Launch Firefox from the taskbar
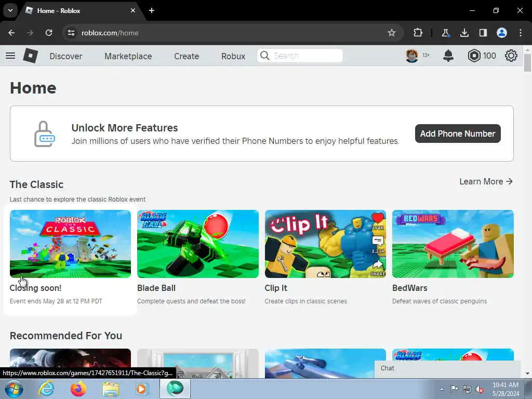The width and height of the screenshot is (532, 399). point(78,389)
